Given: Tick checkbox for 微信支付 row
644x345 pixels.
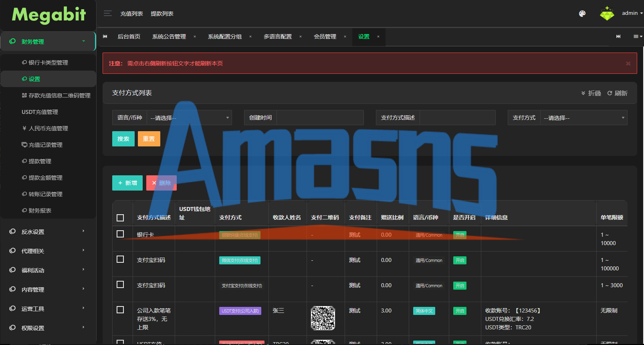Looking at the screenshot, I should (120, 259).
